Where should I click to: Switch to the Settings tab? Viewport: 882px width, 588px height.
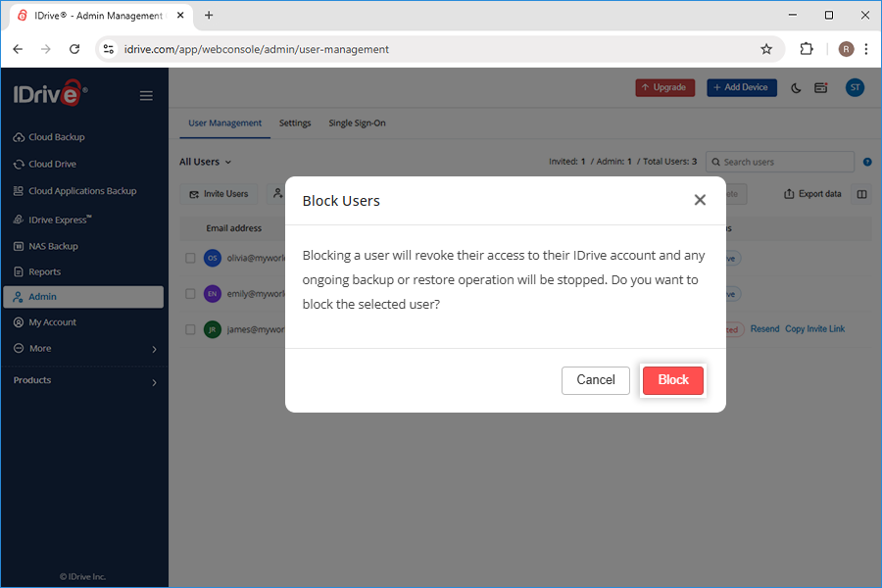pyautogui.click(x=295, y=123)
